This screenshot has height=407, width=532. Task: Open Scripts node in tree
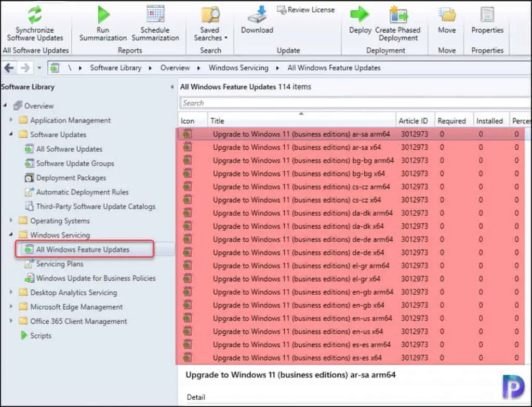tap(41, 335)
